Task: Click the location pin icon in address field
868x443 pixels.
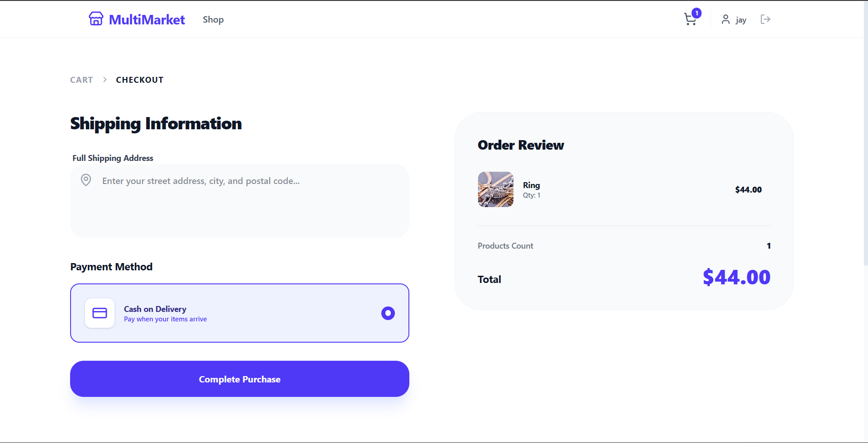Action: pyautogui.click(x=86, y=180)
